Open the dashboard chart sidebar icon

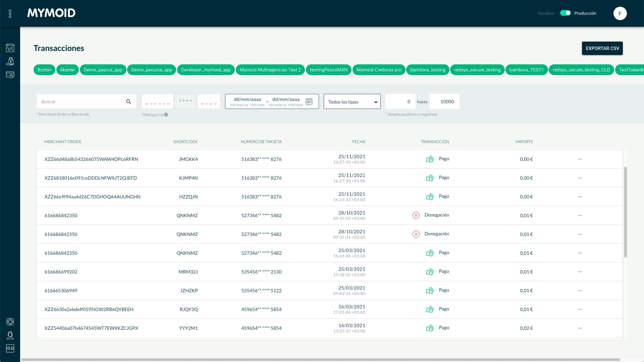point(10,48)
